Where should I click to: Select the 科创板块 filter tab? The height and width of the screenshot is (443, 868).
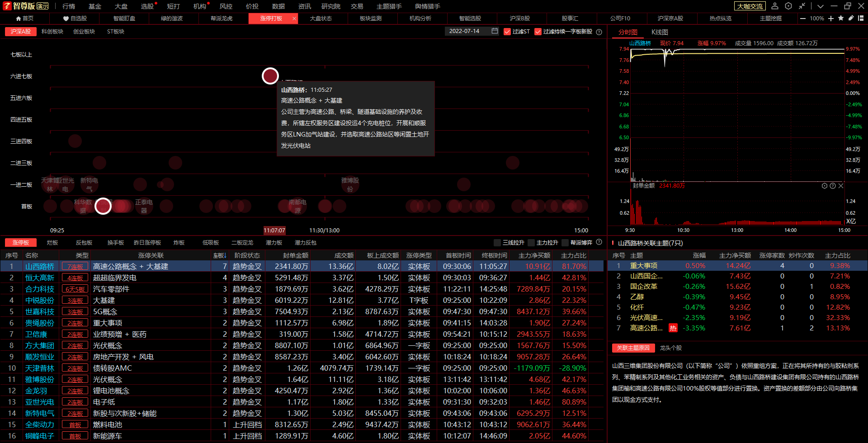[x=52, y=32]
